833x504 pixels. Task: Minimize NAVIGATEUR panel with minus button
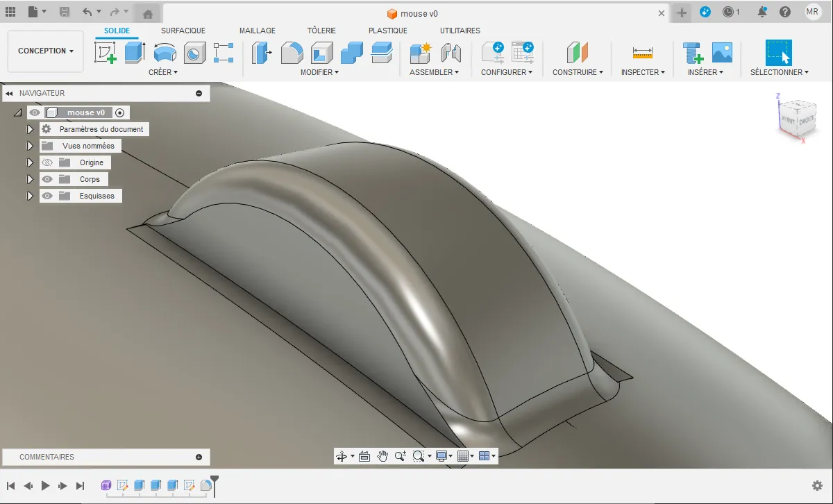199,93
